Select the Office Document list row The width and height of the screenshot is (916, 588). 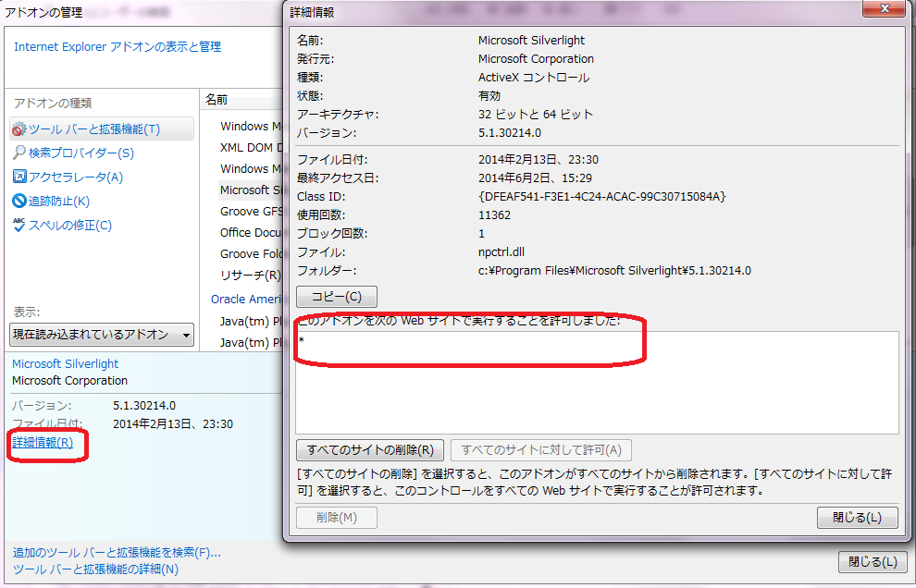251,232
